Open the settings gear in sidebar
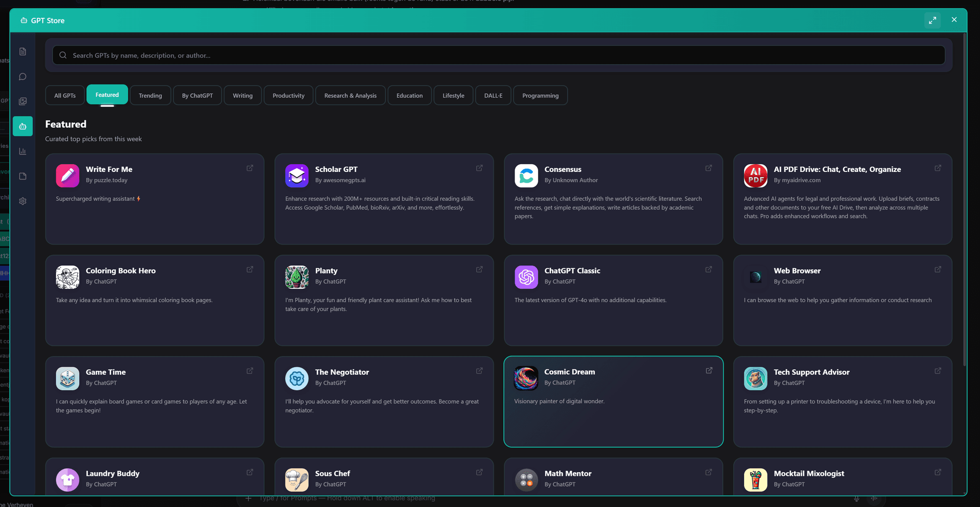Viewport: 980px width, 507px height. [x=22, y=201]
